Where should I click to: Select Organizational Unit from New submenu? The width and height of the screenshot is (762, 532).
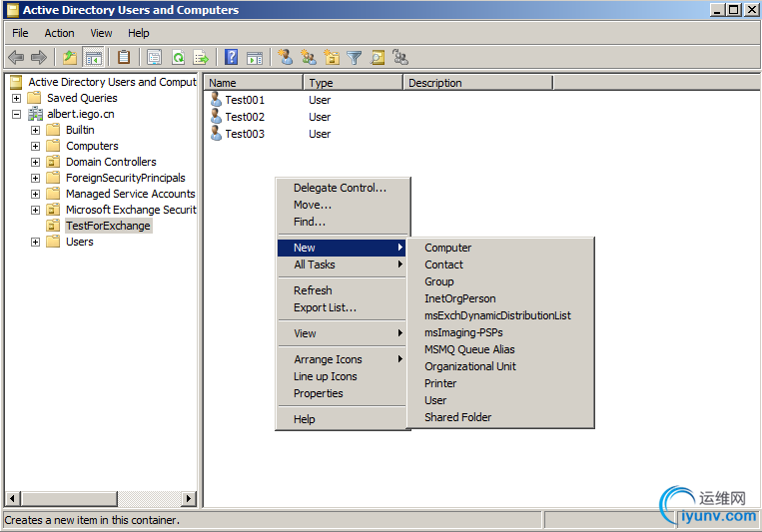tap(469, 366)
